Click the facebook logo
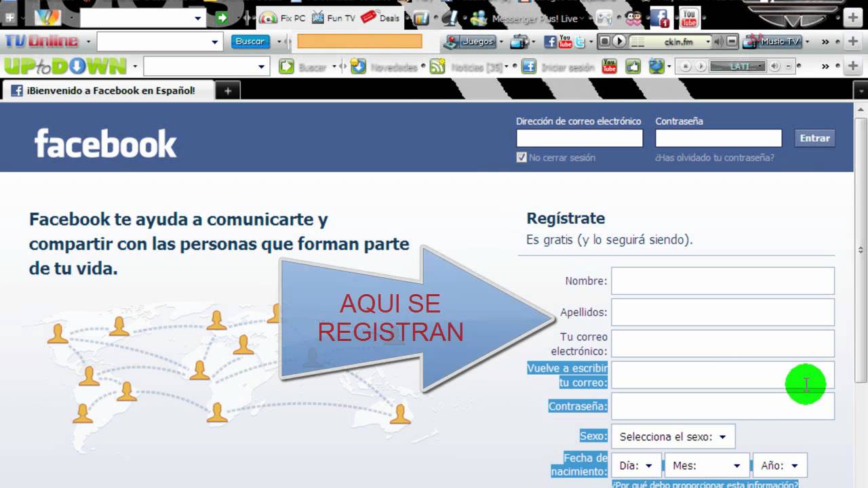Screen dimensions: 868x488 tap(106, 144)
